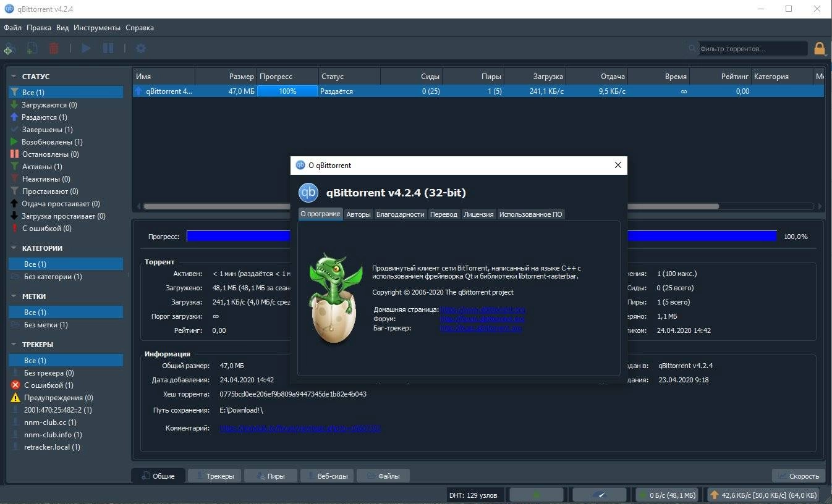Open the Файл menu
Viewport: 832px width, 504px height.
point(12,28)
